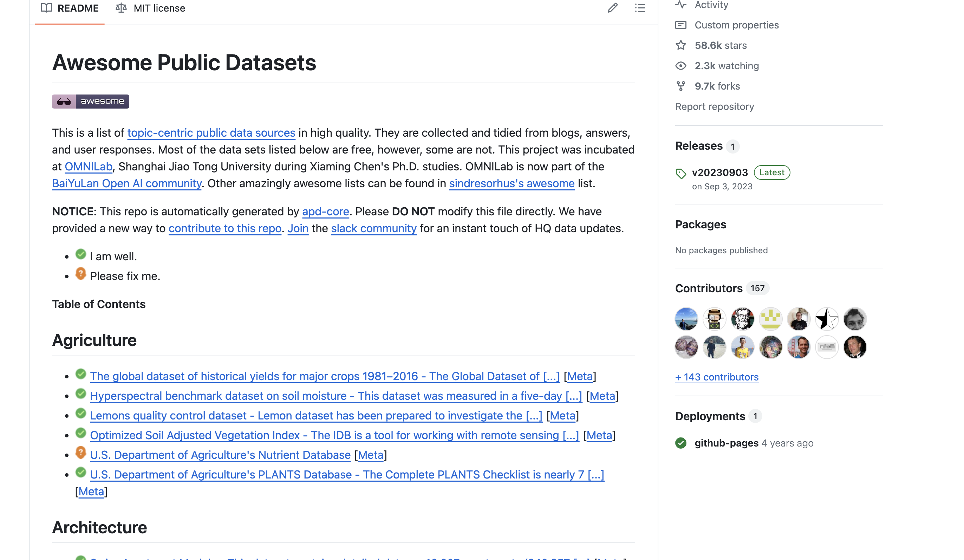The width and height of the screenshot is (964, 560).
Task: Expand the Deployments section
Action: pos(710,416)
